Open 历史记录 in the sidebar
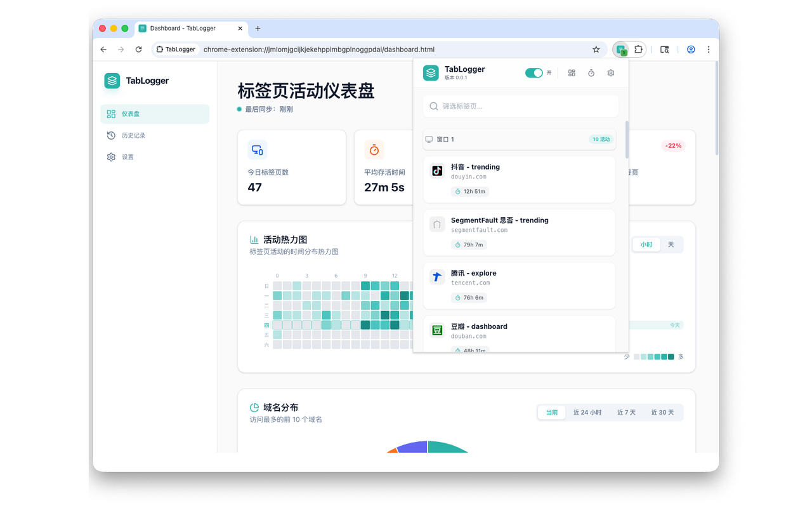Image resolution: width=812 pixels, height=508 pixels. pos(133,135)
